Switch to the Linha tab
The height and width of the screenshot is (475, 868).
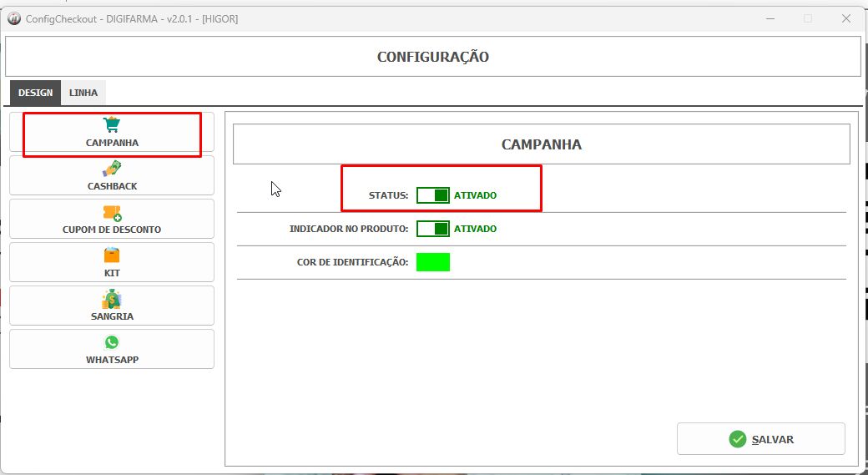click(x=83, y=93)
